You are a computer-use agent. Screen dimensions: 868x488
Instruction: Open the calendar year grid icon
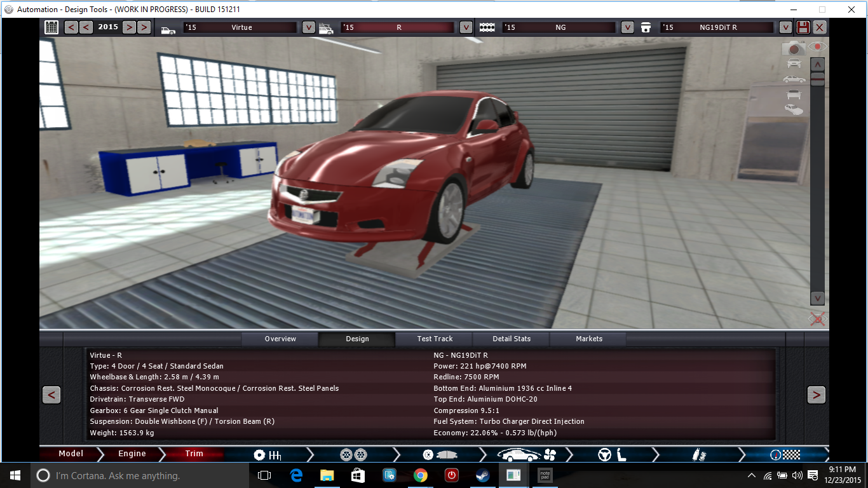pos(51,27)
